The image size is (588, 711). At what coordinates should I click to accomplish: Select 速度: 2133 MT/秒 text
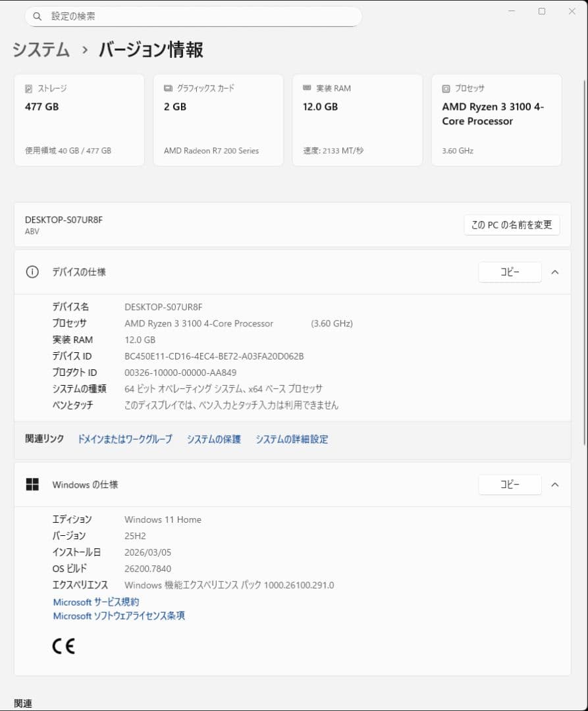(333, 151)
